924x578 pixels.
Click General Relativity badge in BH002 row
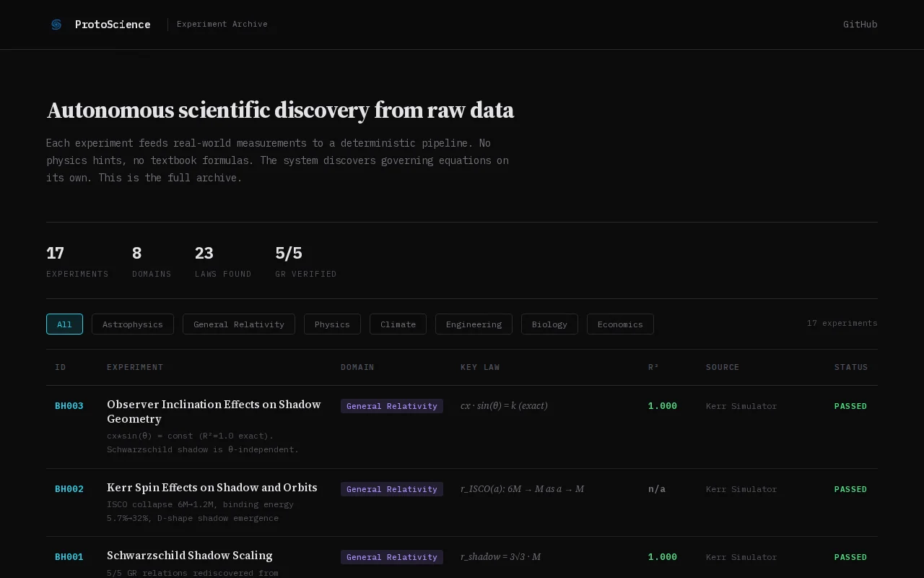point(392,489)
